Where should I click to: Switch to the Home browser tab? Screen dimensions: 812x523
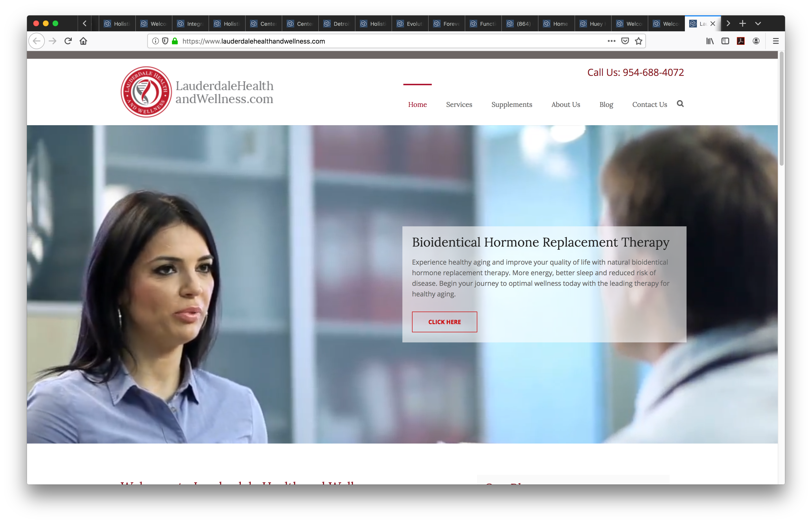click(557, 23)
